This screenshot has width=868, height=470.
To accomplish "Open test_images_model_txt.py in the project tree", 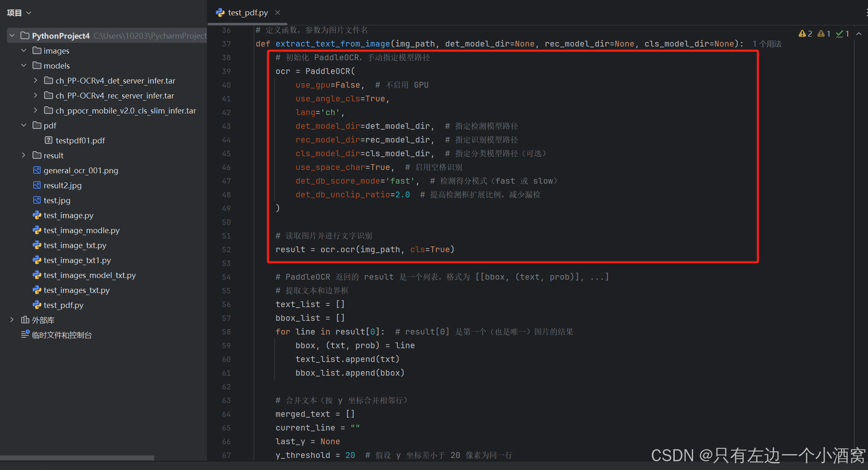I will tap(89, 275).
